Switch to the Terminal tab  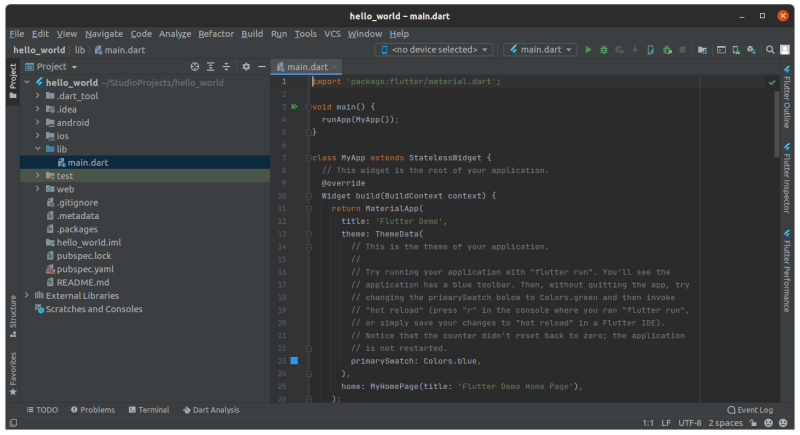coord(147,410)
